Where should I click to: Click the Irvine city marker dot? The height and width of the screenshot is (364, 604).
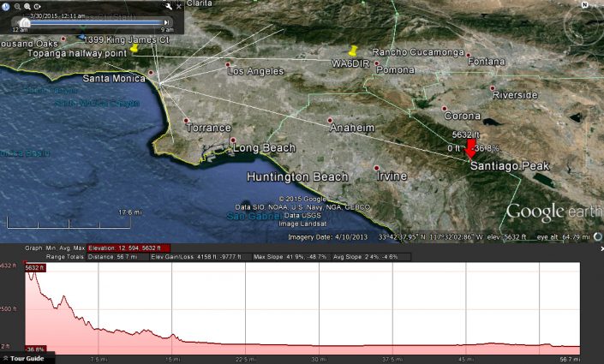pos(377,168)
